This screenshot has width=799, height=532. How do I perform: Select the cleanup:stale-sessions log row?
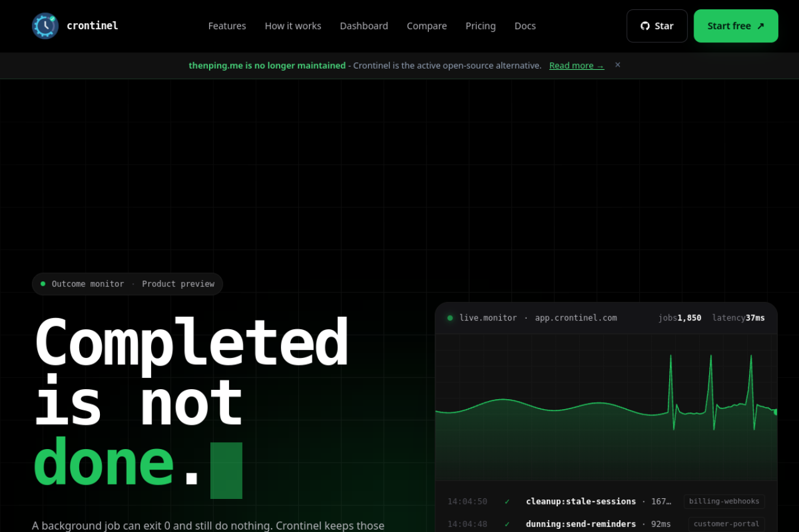coord(606,501)
